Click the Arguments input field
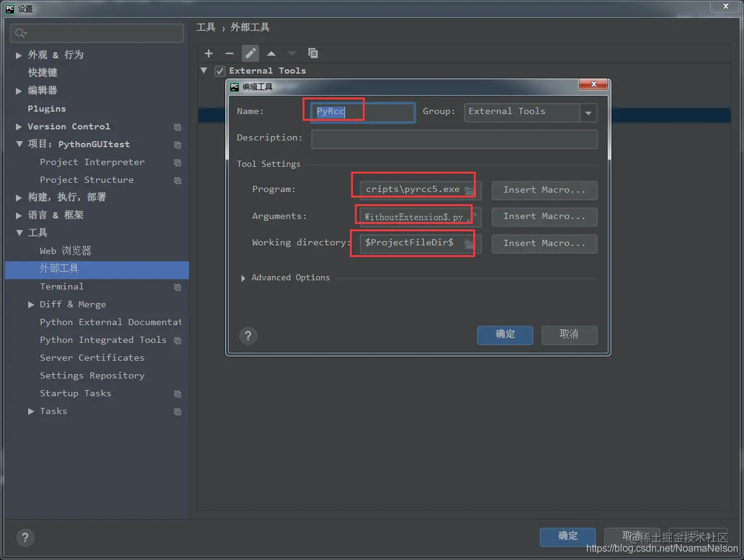Viewport: 744px width, 560px height. pos(420,217)
